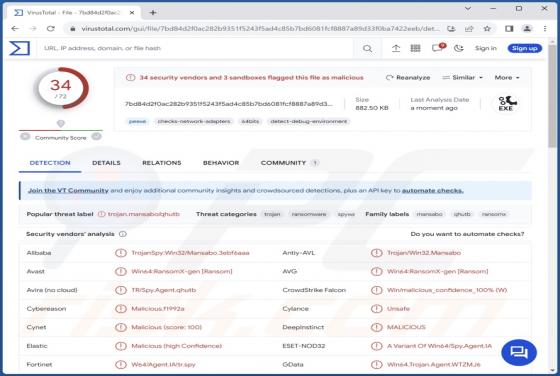
Task: Click the file hash text
Action: (229, 104)
